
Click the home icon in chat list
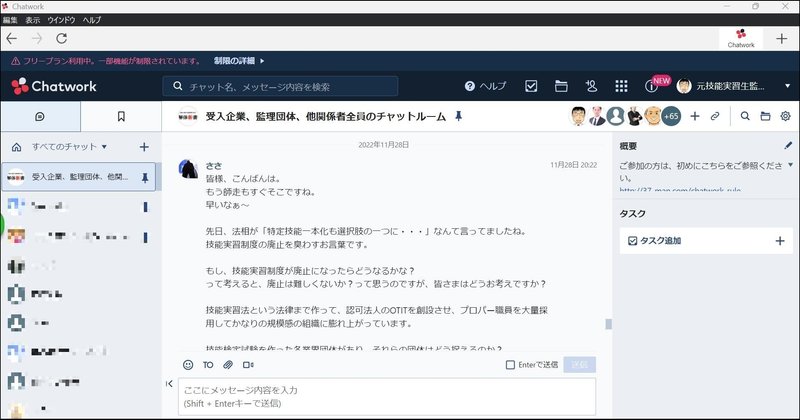16,147
